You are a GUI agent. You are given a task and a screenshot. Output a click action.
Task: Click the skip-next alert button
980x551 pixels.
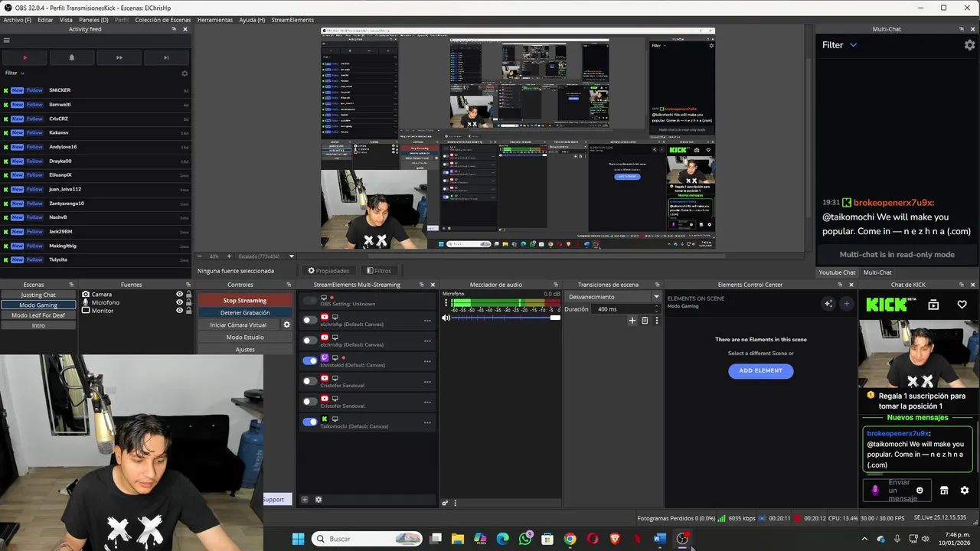(x=166, y=57)
